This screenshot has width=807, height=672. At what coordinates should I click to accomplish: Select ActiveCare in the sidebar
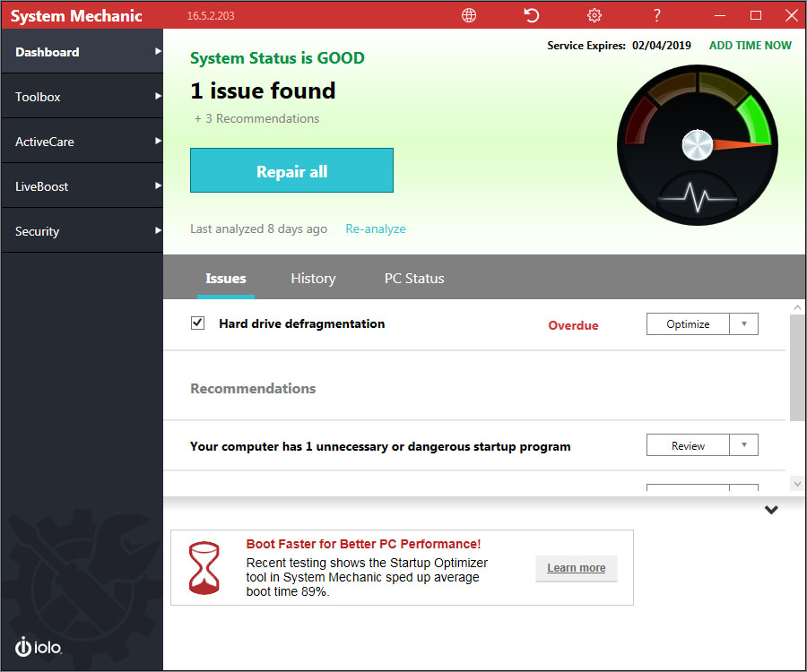point(81,141)
